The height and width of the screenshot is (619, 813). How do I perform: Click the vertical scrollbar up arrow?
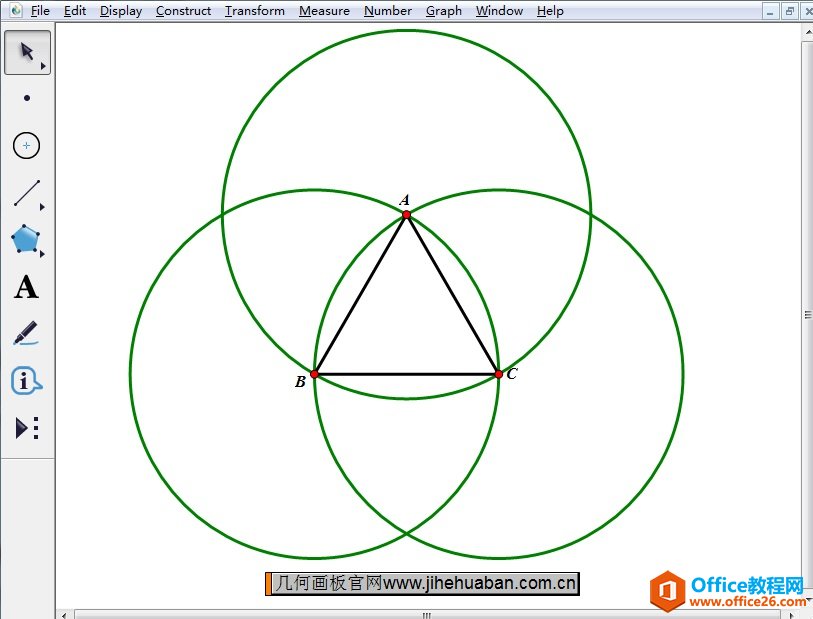807,33
